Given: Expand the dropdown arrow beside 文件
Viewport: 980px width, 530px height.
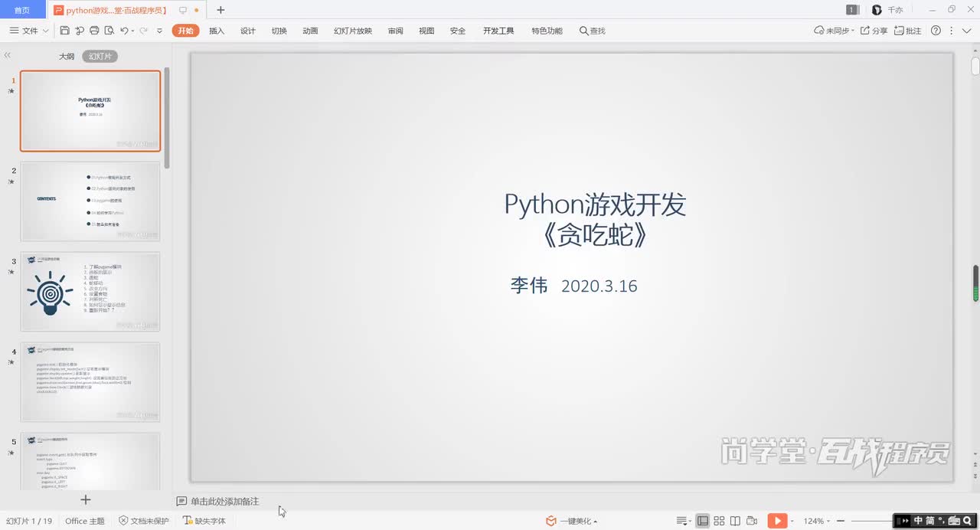Looking at the screenshot, I should point(46,31).
